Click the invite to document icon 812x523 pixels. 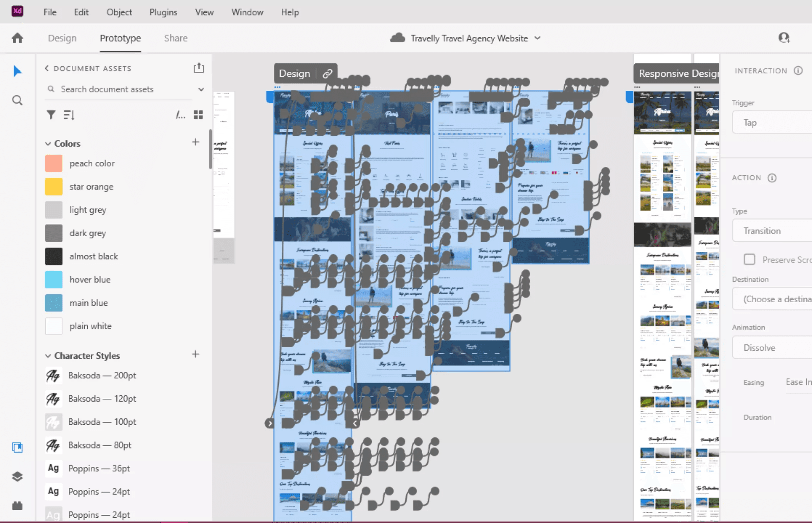coord(784,38)
